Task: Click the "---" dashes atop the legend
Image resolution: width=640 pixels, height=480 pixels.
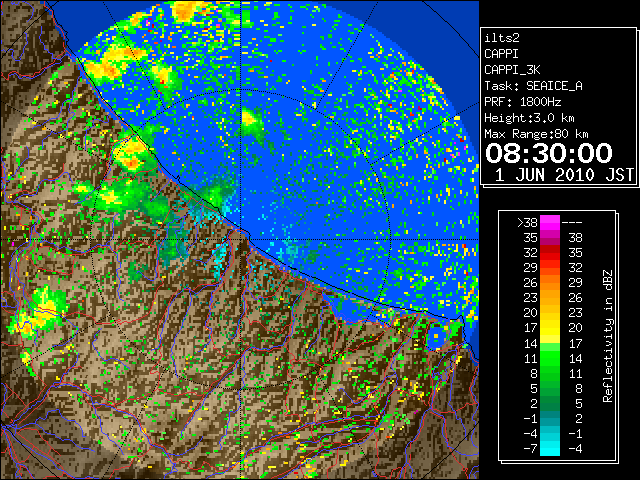Action: [x=572, y=223]
